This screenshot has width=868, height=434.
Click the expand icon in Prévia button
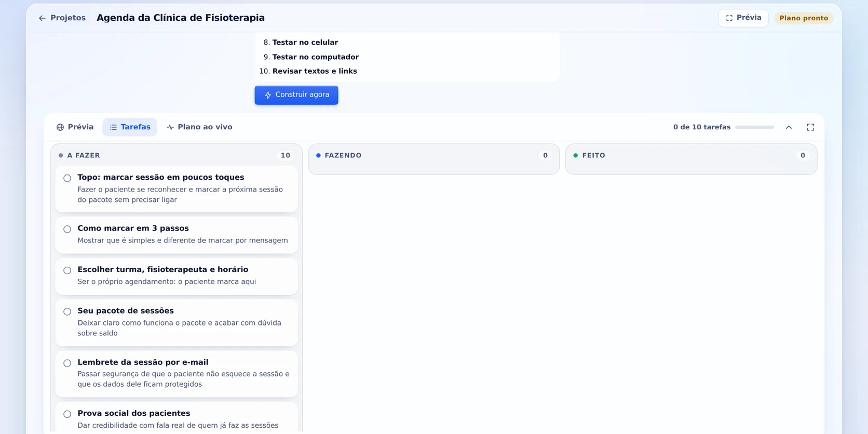(x=729, y=18)
